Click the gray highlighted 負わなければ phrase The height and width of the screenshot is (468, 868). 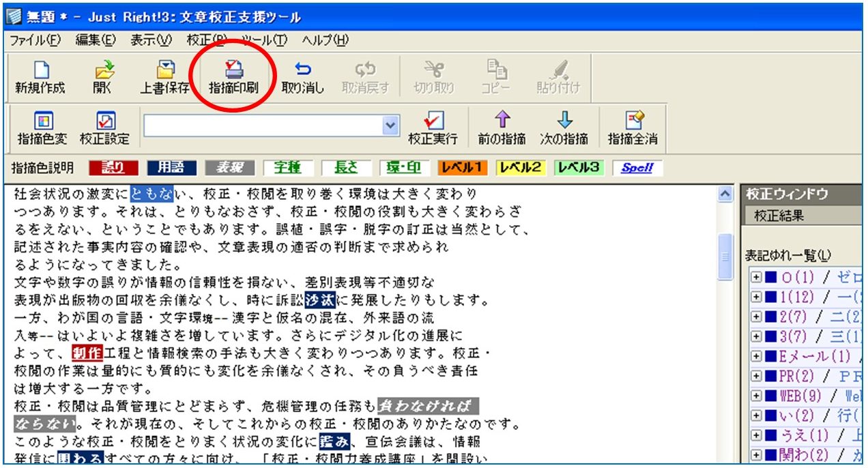coord(429,406)
